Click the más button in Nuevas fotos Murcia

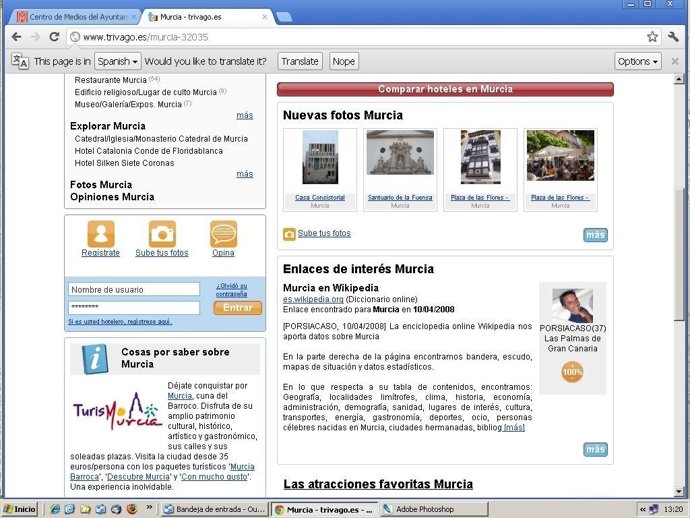(x=595, y=235)
